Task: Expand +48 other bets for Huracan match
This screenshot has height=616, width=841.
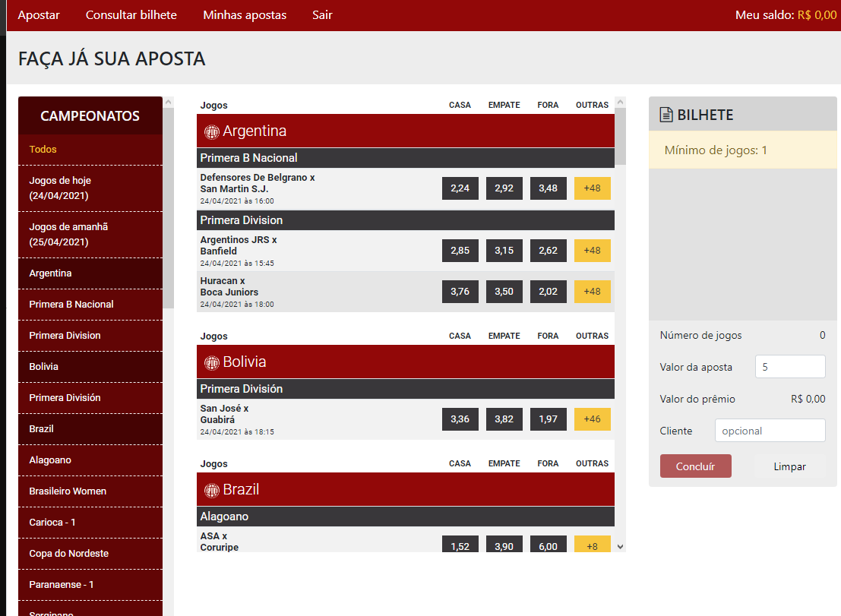Action: (x=593, y=292)
